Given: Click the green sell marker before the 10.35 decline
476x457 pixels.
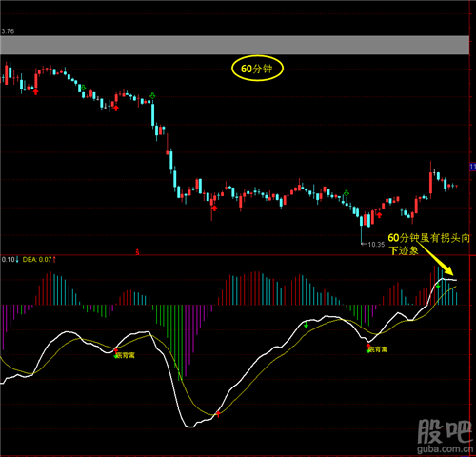Looking at the screenshot, I should click(347, 193).
